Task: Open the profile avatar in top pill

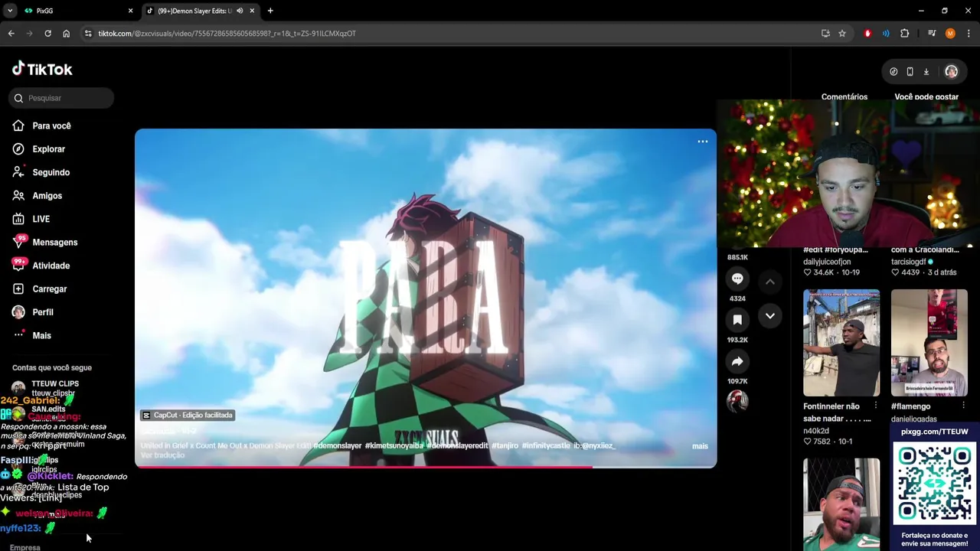Action: (x=951, y=71)
